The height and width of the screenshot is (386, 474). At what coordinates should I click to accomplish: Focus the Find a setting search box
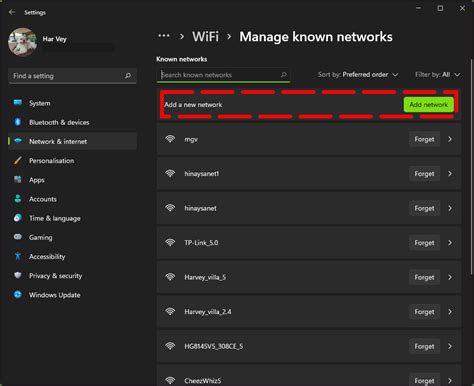tap(72, 76)
